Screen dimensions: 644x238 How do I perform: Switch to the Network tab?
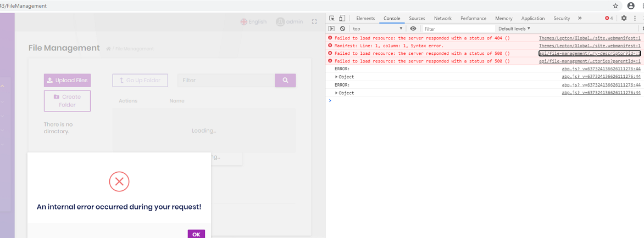tap(442, 18)
